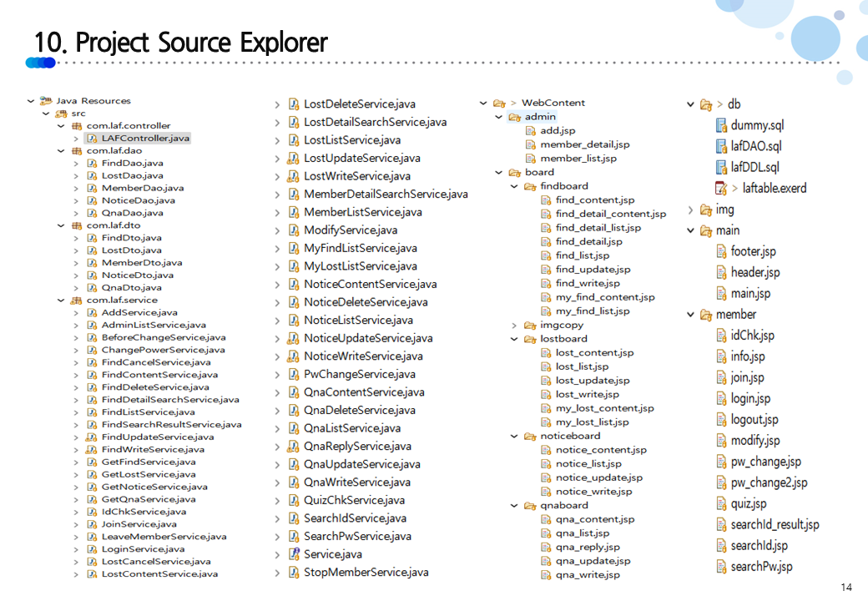Screen dimensions: 868x601
Task: Select LoginService.java file
Action: click(143, 549)
